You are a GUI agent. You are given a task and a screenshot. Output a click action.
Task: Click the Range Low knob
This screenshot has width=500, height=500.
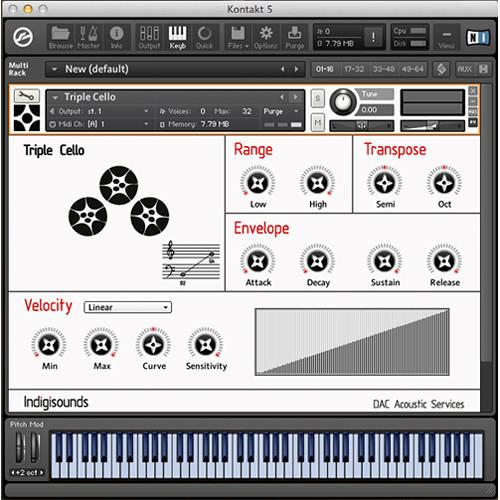click(x=258, y=182)
